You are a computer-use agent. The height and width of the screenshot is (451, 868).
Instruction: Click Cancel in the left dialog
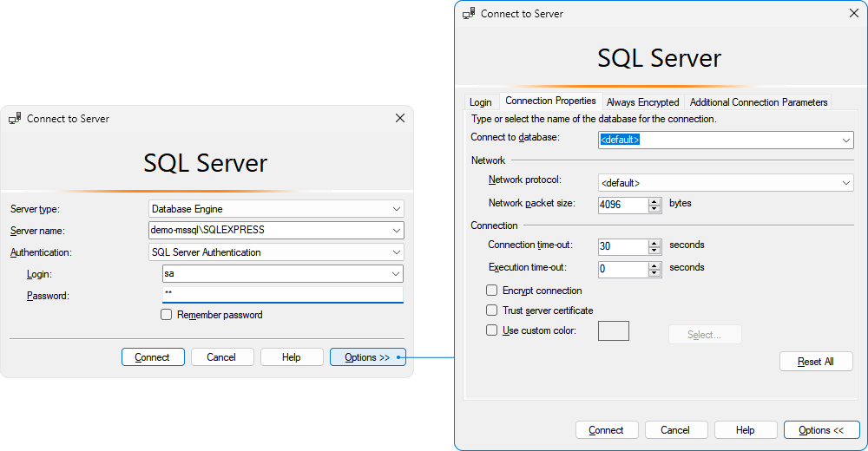point(222,357)
